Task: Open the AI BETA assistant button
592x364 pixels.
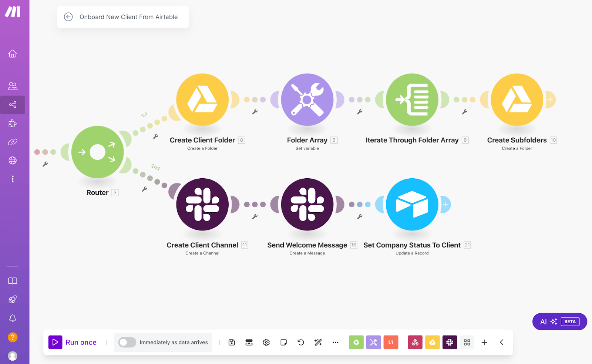Action: tap(560, 321)
